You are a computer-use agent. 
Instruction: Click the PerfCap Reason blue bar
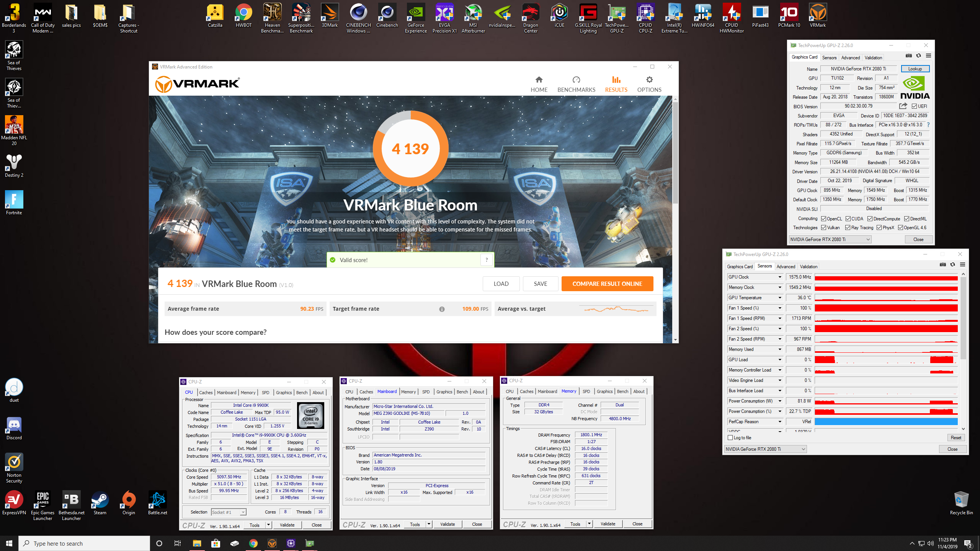pyautogui.click(x=886, y=422)
